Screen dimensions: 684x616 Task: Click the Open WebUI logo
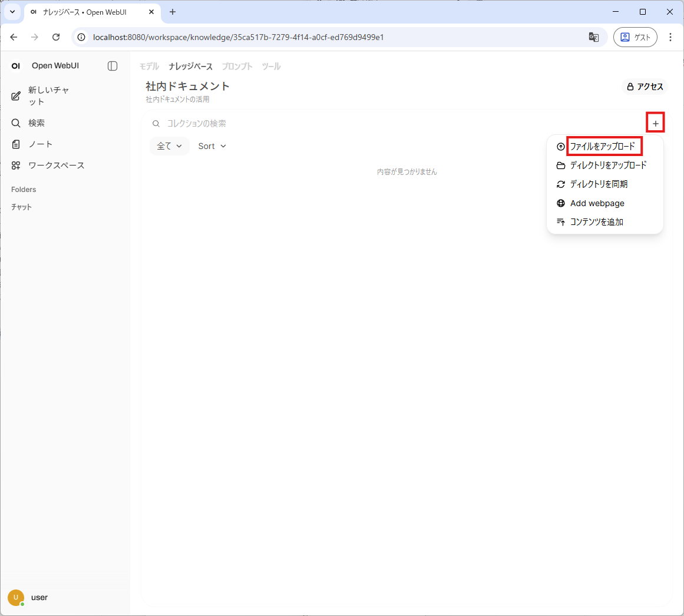(16, 66)
